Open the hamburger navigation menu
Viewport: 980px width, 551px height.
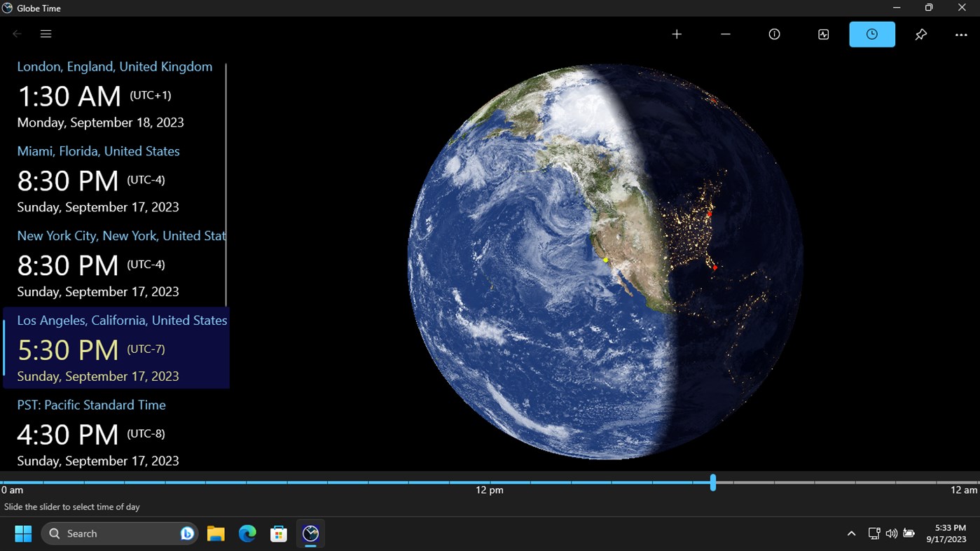46,34
